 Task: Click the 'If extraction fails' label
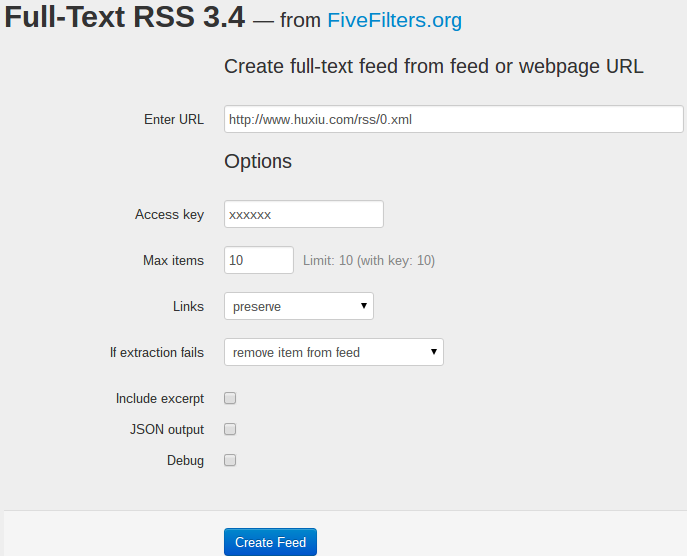(157, 352)
